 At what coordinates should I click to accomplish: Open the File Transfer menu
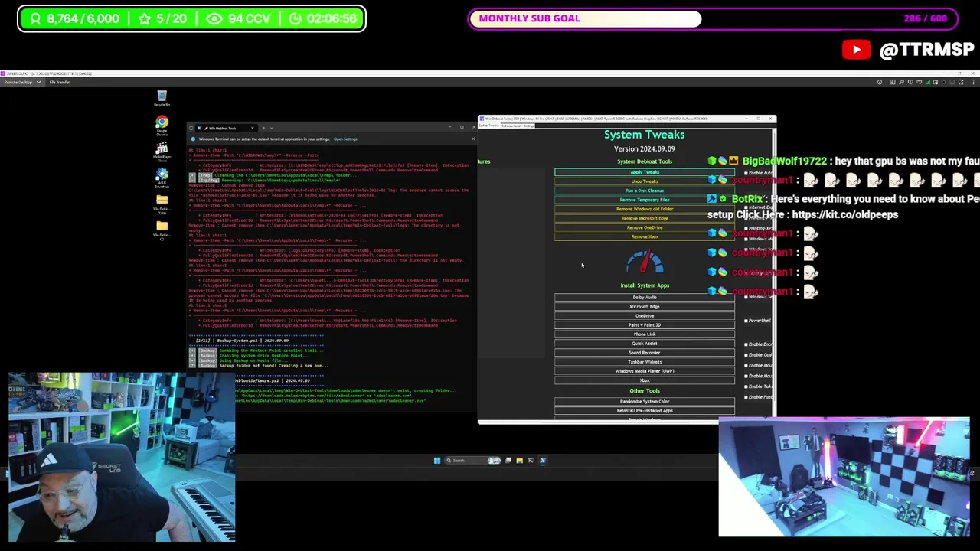click(60, 82)
